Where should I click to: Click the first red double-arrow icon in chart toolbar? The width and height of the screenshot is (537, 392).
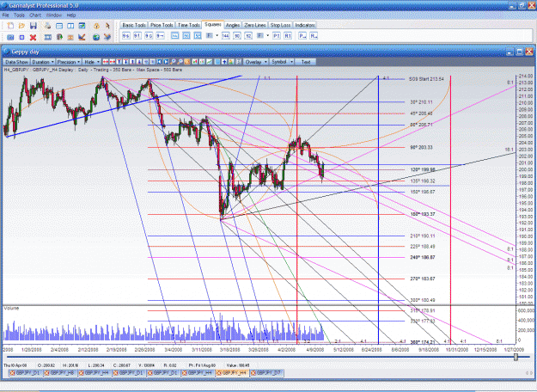[106, 62]
